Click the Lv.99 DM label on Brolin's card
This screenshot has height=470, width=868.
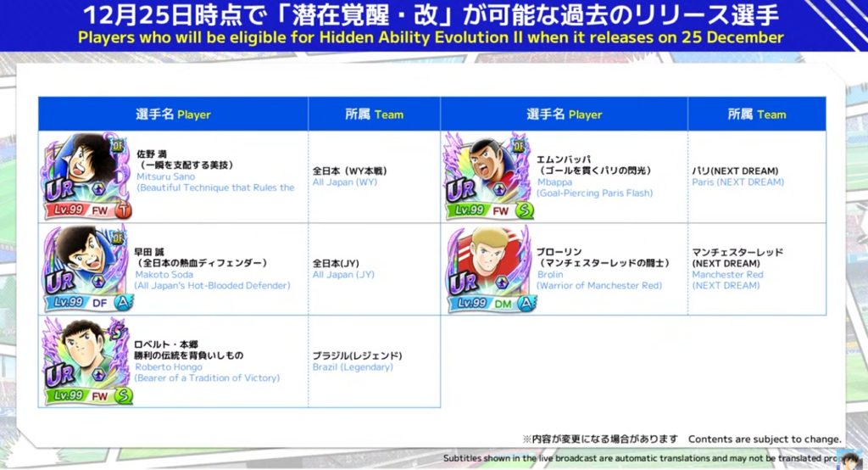tap(481, 304)
